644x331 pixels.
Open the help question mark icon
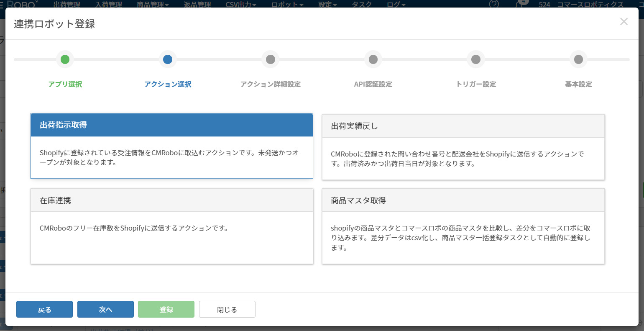pos(494,4)
